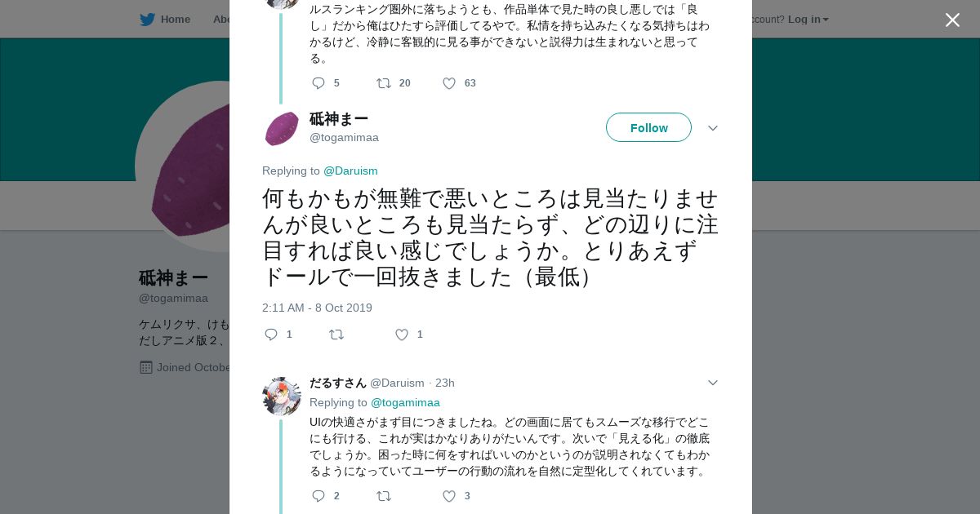Screen dimensions: 980x514
Task: Open @togamimaa link in the reply
Action: point(405,402)
